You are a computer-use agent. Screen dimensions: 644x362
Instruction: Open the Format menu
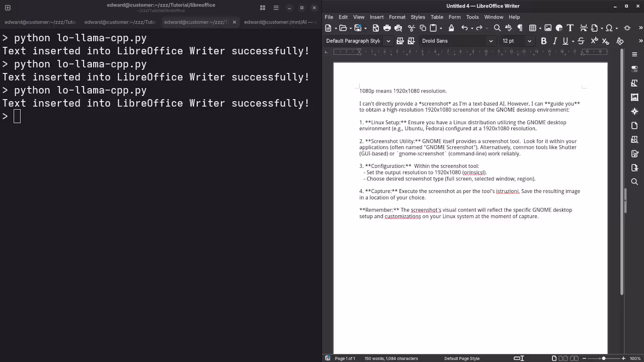coord(397,17)
